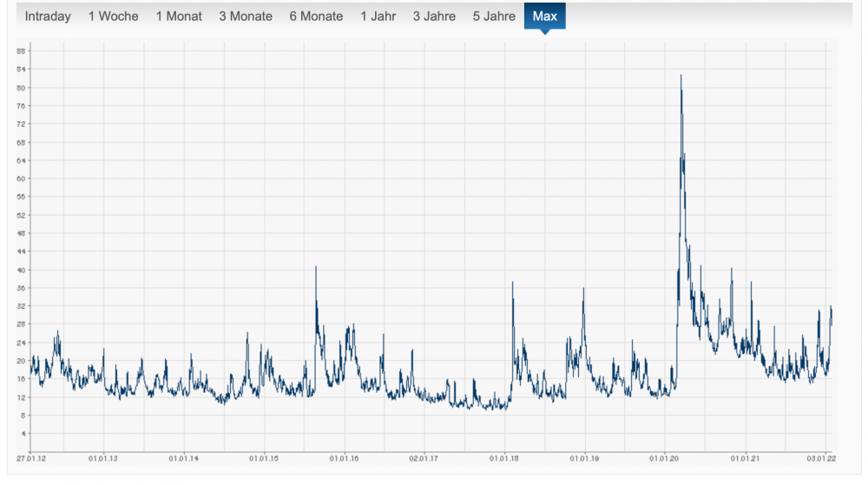The height and width of the screenshot is (485, 868).
Task: Show the 1 Jahr chart range
Action: (x=378, y=16)
